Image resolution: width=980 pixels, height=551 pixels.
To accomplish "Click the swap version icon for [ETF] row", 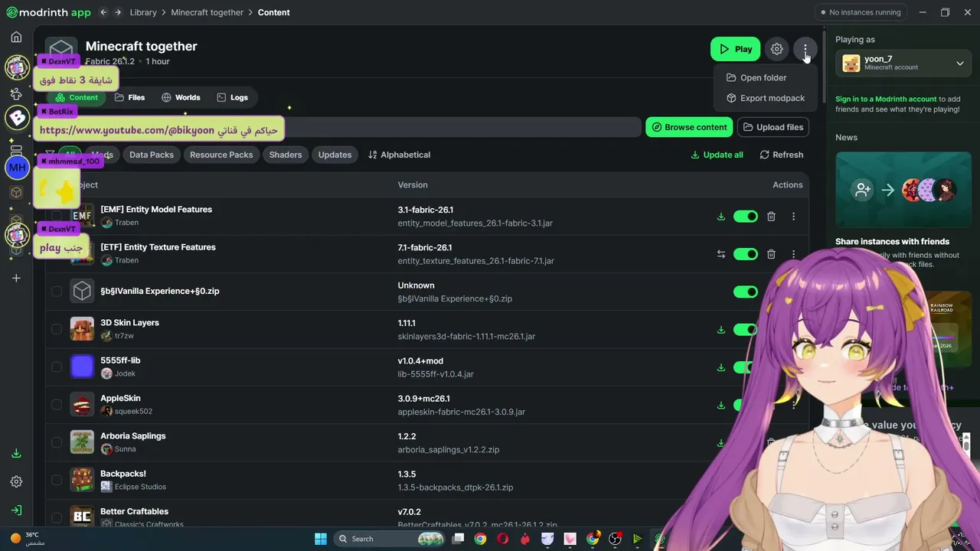I will click(x=720, y=254).
